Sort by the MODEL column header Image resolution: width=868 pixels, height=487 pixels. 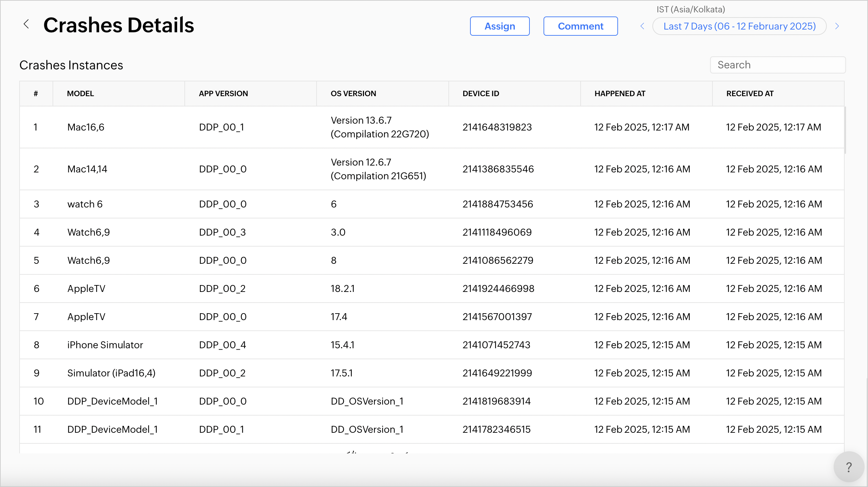[x=80, y=93]
